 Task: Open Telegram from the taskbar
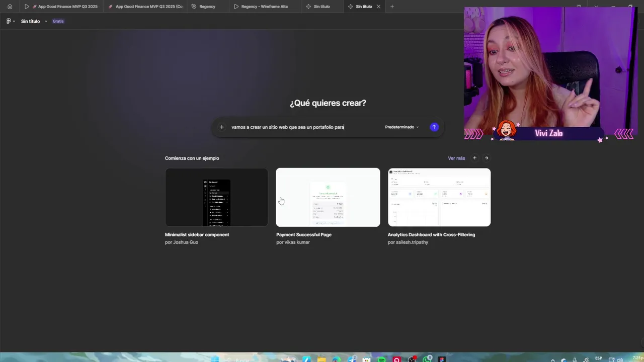351,359
